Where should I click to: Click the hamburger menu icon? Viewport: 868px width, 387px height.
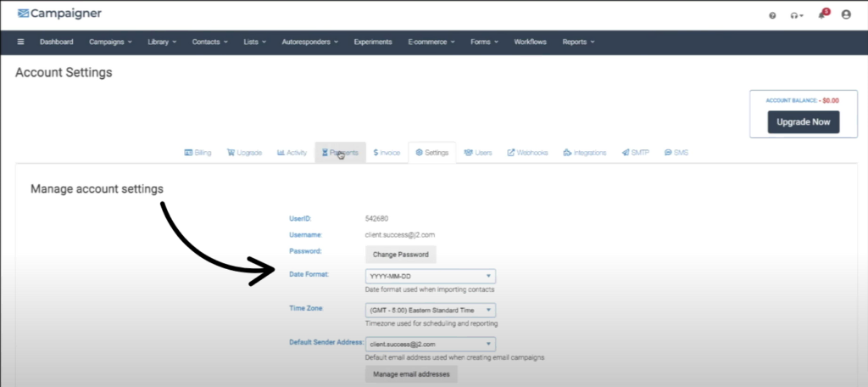tap(20, 42)
